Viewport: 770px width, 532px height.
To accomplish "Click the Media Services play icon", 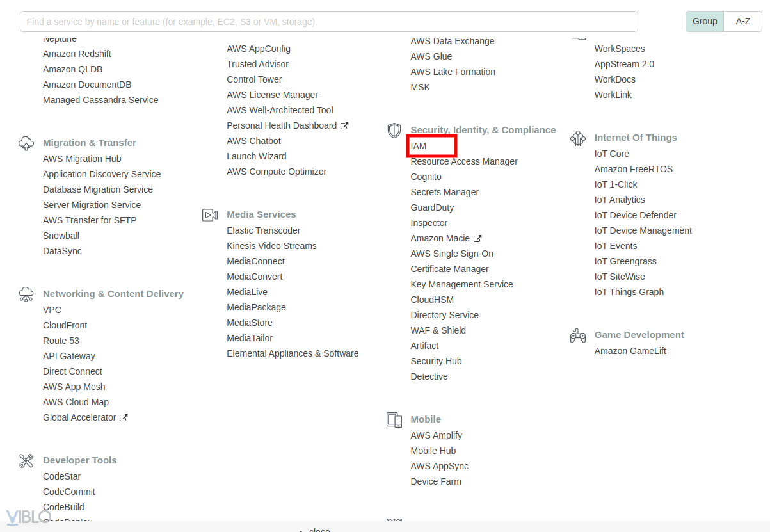I will (x=210, y=214).
